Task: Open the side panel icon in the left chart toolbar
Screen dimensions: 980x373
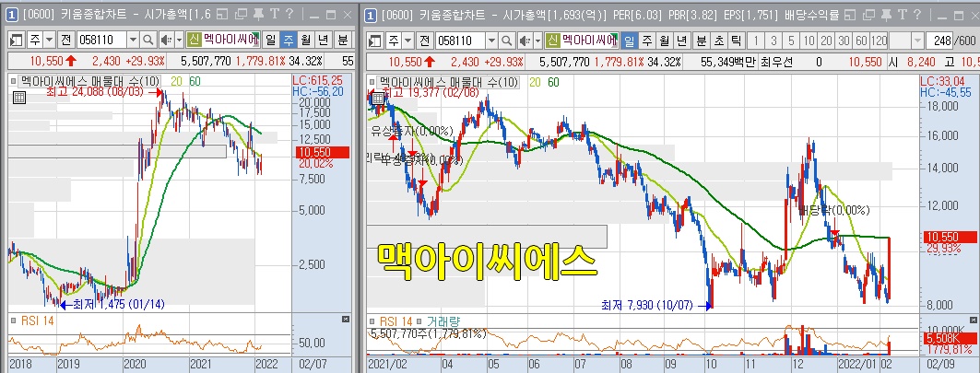Action: click(17, 41)
